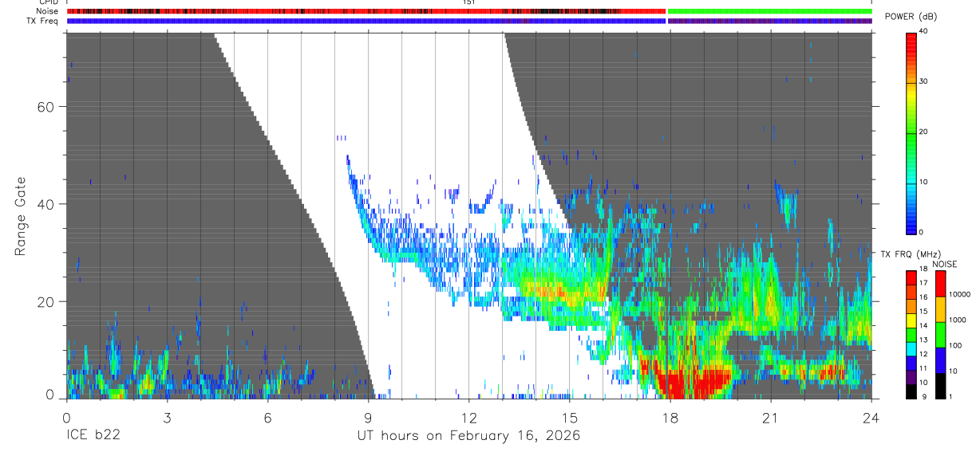Click the 10 dB label on power scale
Viewport: 980px width, 452px height.
coord(923,182)
